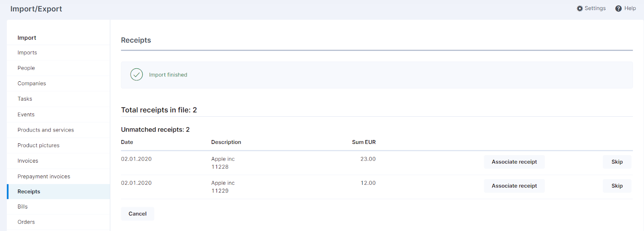644x231 pixels.
Task: Click the Settings gear icon
Action: (580, 8)
